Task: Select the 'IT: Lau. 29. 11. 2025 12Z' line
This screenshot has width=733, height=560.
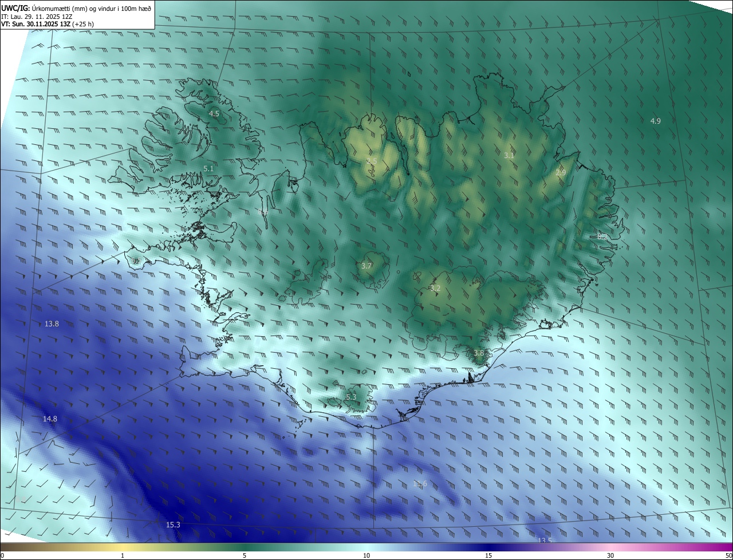Action: (x=37, y=17)
